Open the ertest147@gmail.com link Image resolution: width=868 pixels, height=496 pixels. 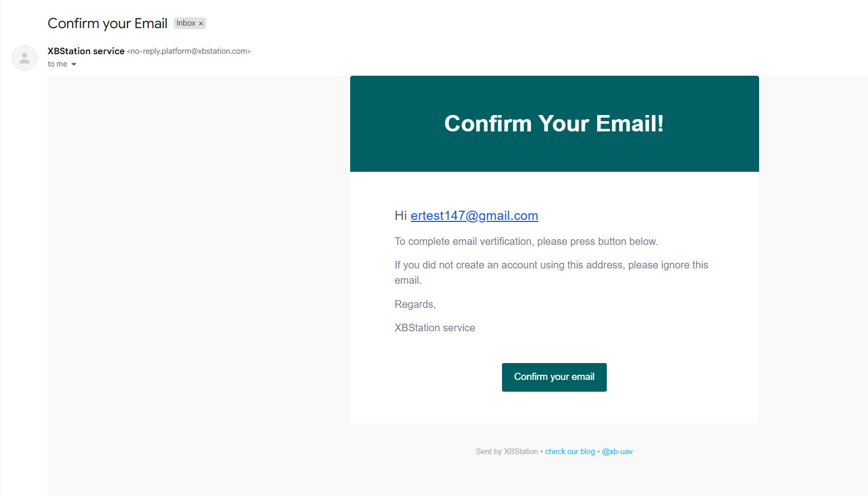tap(474, 216)
